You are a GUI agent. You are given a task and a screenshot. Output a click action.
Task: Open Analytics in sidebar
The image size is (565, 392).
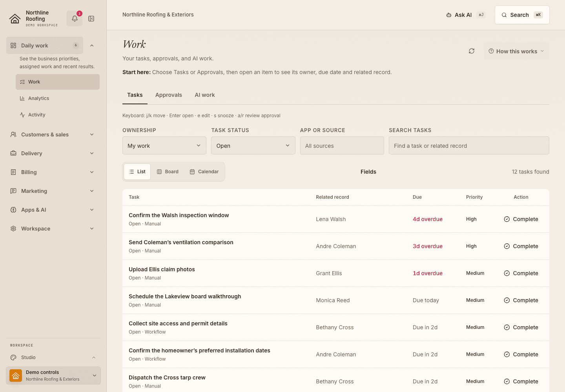coord(58,98)
